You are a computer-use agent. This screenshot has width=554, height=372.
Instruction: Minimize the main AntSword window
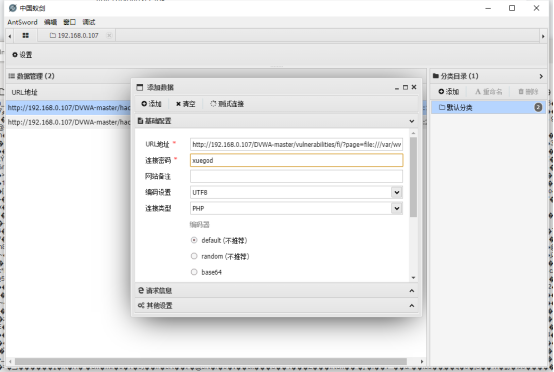coord(488,8)
